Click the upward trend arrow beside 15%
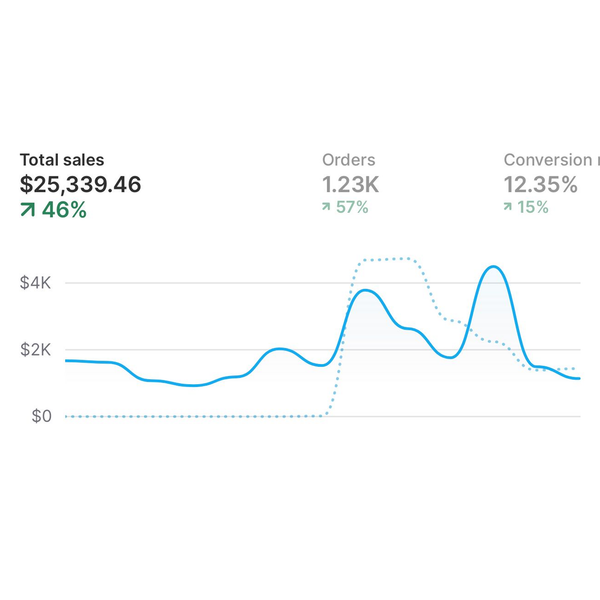Viewport: 600px width, 600px height. [508, 208]
